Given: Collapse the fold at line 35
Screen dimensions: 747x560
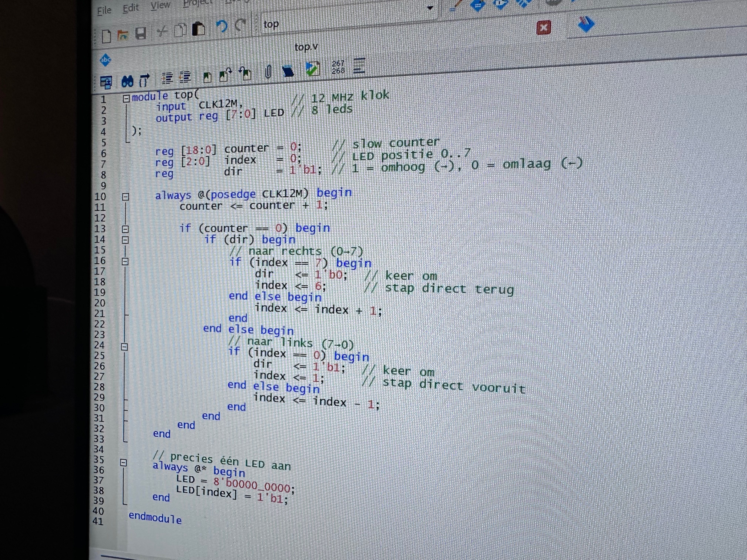Looking at the screenshot, I should (x=123, y=463).
